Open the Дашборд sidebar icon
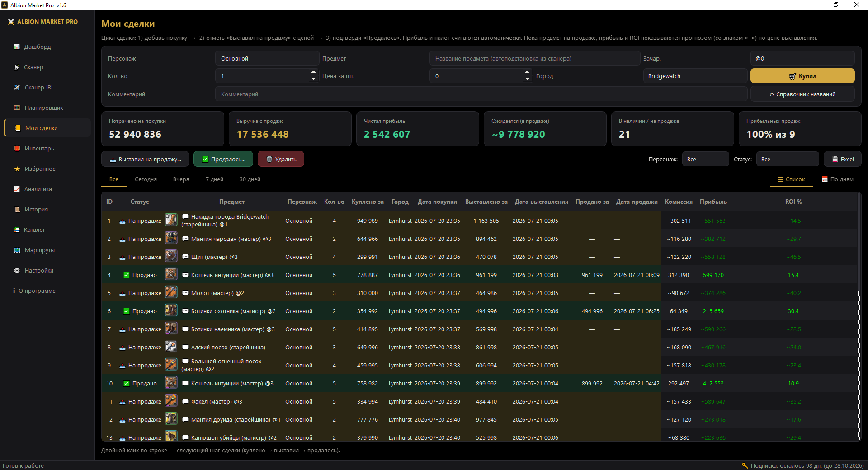 [x=17, y=47]
